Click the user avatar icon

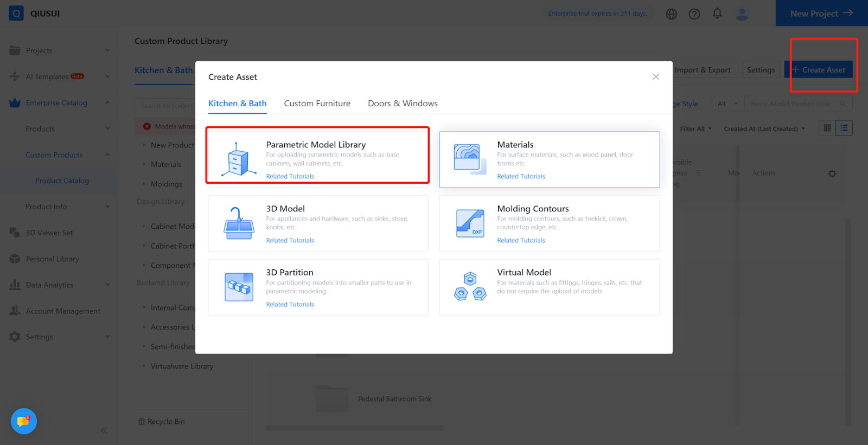742,14
